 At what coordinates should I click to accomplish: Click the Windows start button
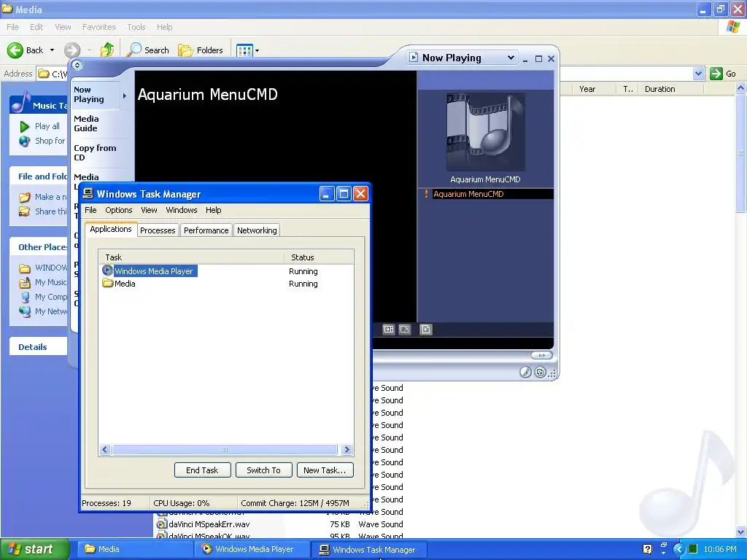coord(35,549)
